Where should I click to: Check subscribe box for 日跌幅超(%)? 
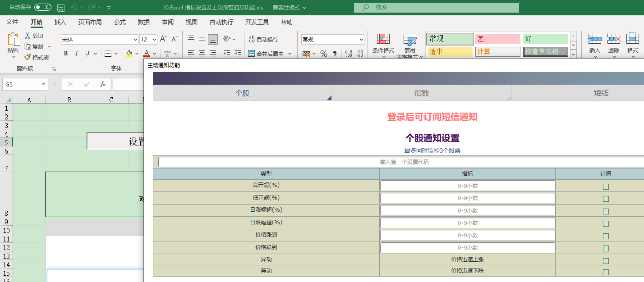606,223
